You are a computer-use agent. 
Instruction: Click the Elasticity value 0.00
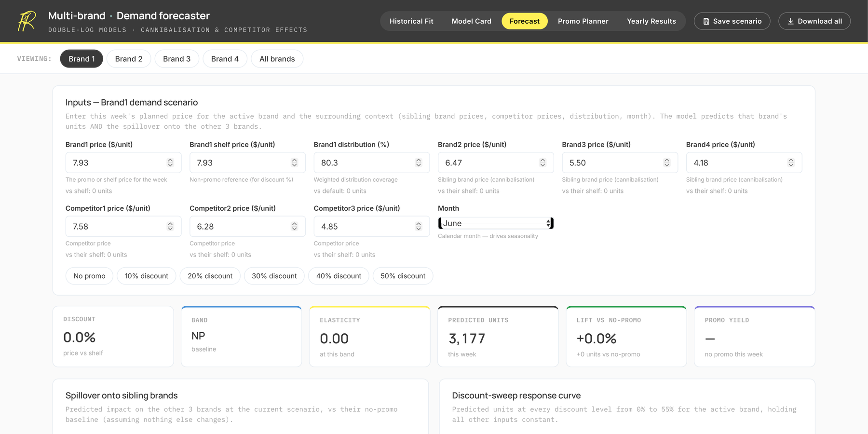tap(334, 339)
